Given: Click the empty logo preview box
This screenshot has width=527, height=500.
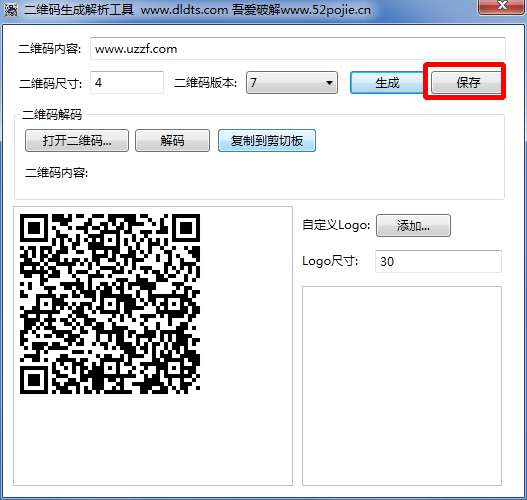Looking at the screenshot, I should (402, 386).
